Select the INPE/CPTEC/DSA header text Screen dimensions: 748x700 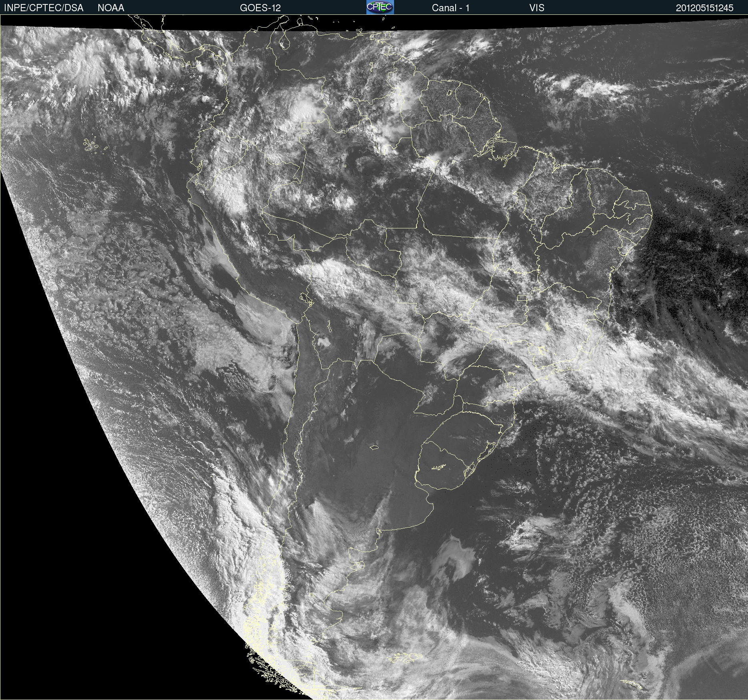44,8
